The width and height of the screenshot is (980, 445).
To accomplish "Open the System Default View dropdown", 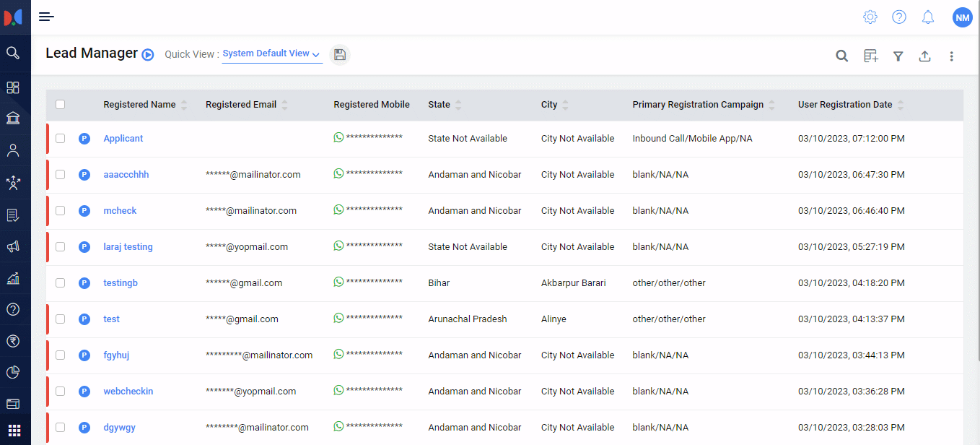I will point(271,53).
